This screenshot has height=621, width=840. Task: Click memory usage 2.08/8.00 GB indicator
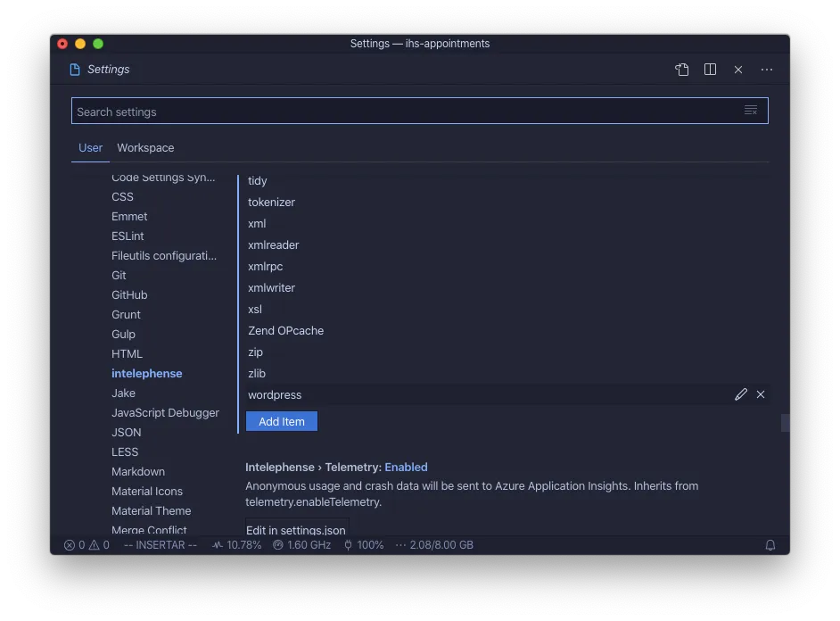(434, 545)
